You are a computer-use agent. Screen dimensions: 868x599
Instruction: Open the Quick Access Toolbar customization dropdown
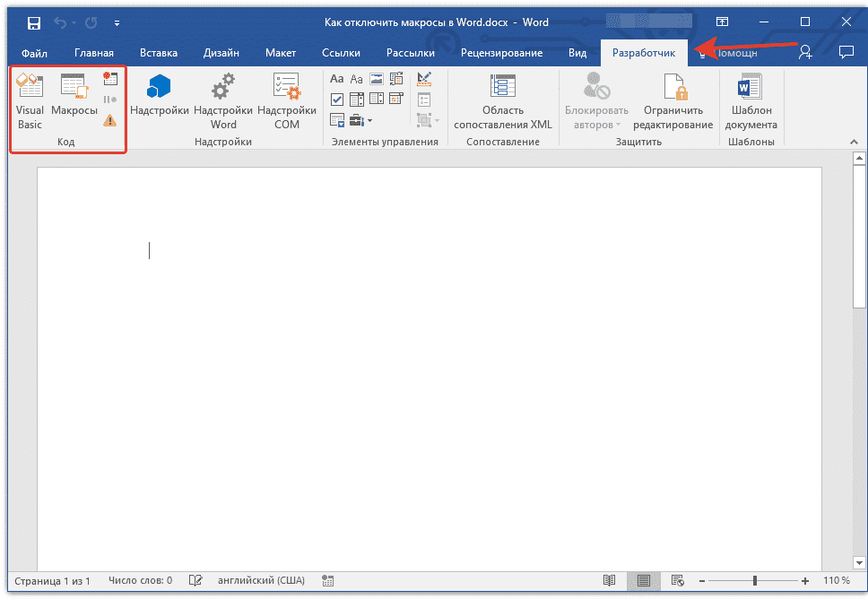[x=117, y=22]
